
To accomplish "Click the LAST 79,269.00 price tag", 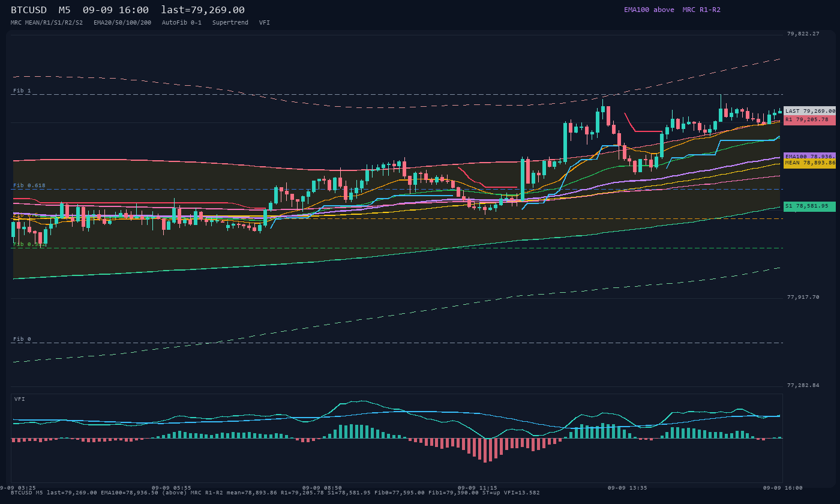I will point(809,111).
